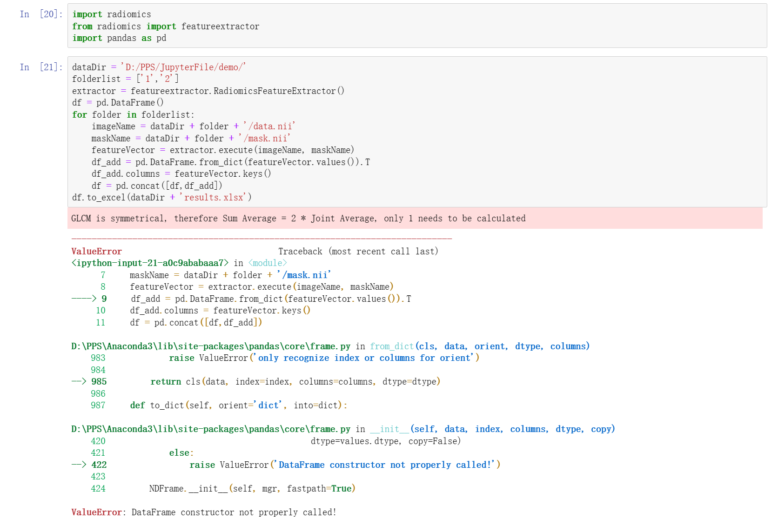Image resolution: width=778 pixels, height=532 pixels.
Task: Click traceback line 9 marked with arrow
Action: click(270, 299)
